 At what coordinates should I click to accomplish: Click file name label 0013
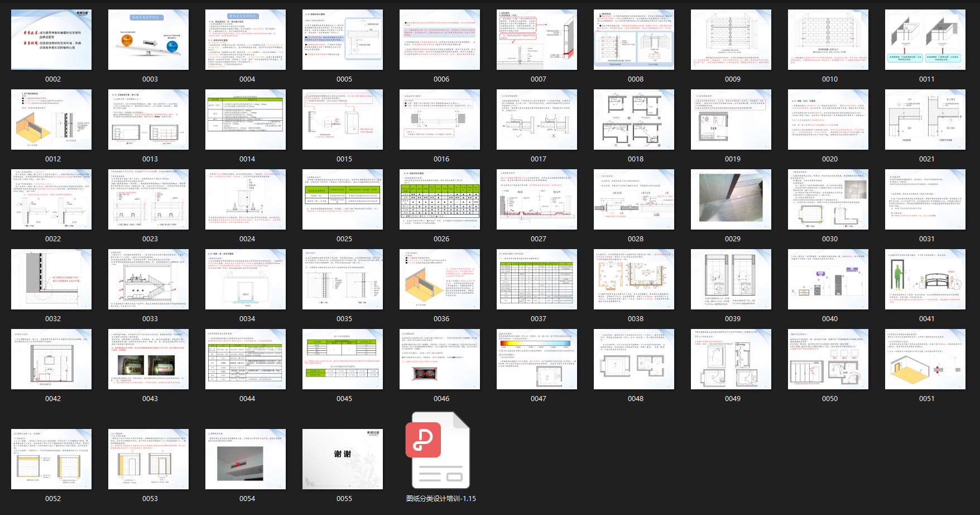pyautogui.click(x=150, y=159)
